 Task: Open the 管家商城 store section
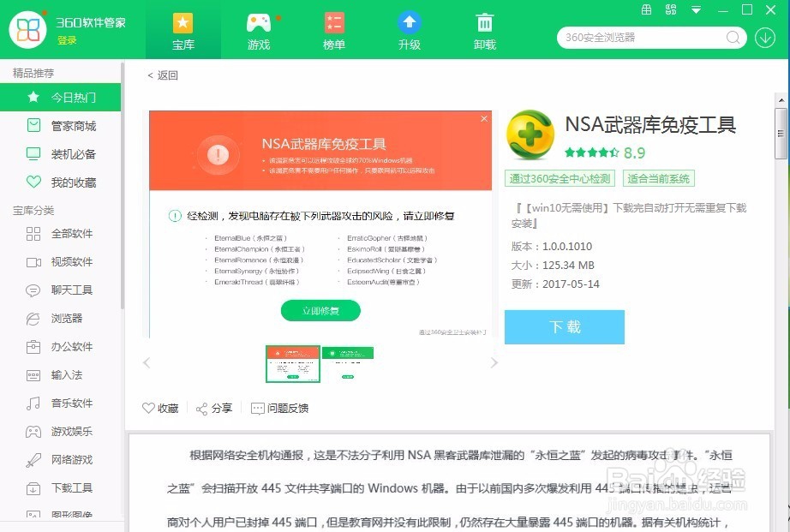(73, 125)
